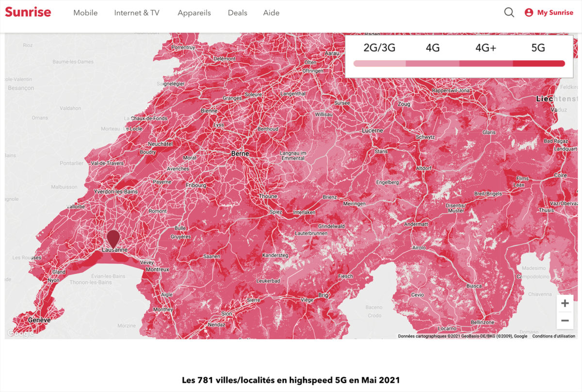Click Yverdon-les-Bains label on the map
The image size is (582, 392).
click(x=116, y=192)
